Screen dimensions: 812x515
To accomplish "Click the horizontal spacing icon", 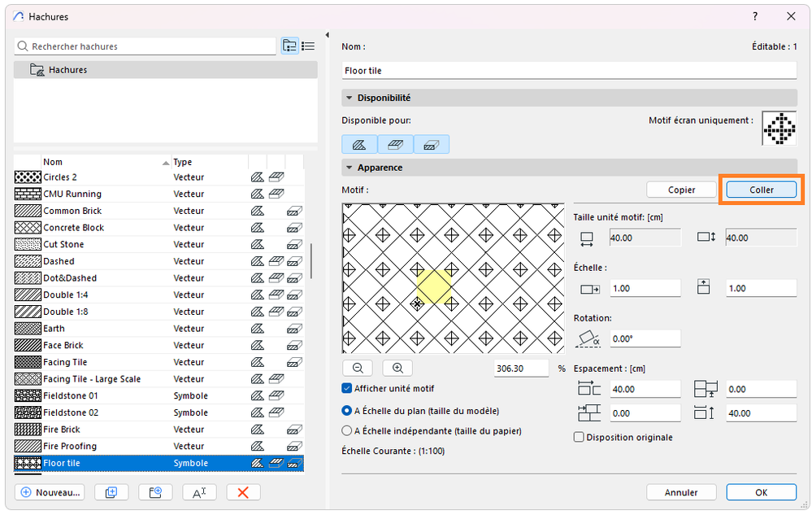I will point(588,388).
